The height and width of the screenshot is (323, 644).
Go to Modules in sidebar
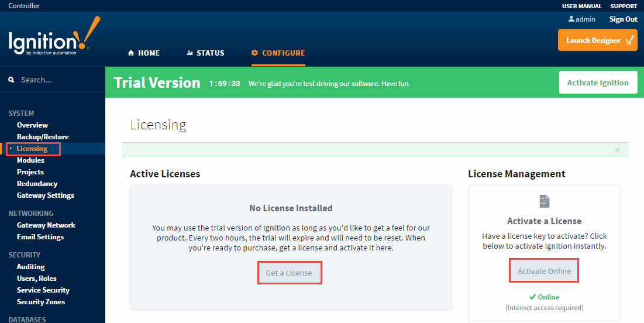click(x=30, y=160)
